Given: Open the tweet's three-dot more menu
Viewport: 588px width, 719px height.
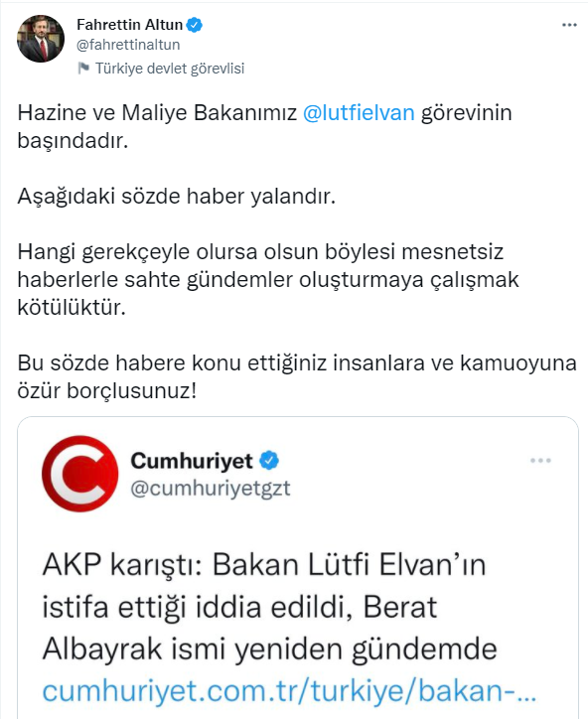Looking at the screenshot, I should [569, 25].
